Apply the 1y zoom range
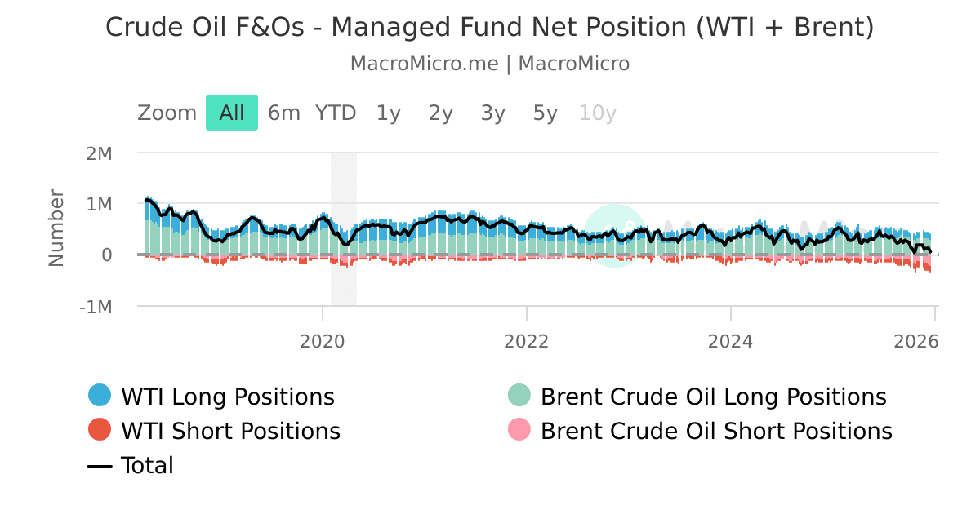 387,113
